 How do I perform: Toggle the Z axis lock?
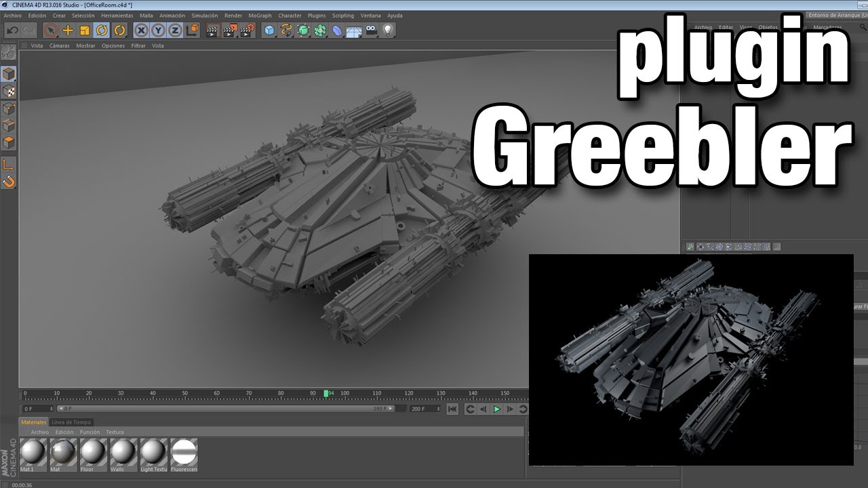[x=175, y=30]
